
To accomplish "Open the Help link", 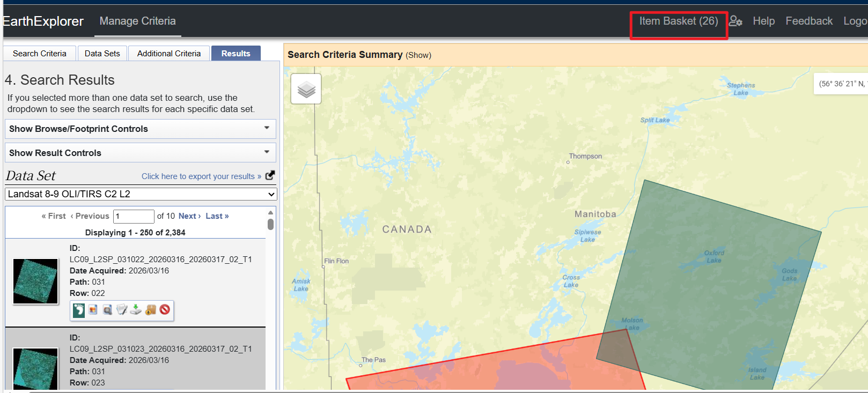I will pyautogui.click(x=764, y=21).
